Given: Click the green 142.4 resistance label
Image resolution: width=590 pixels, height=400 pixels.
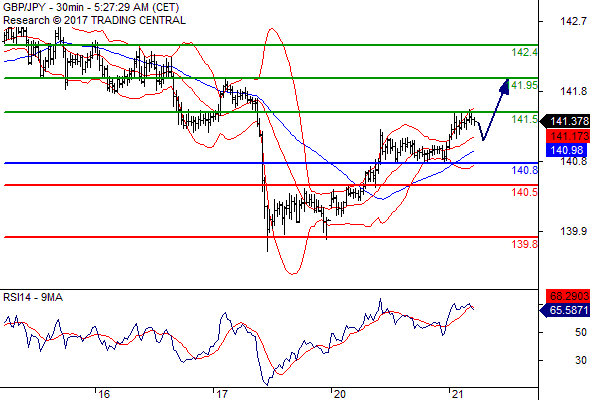Looking at the screenshot, I should point(525,52).
